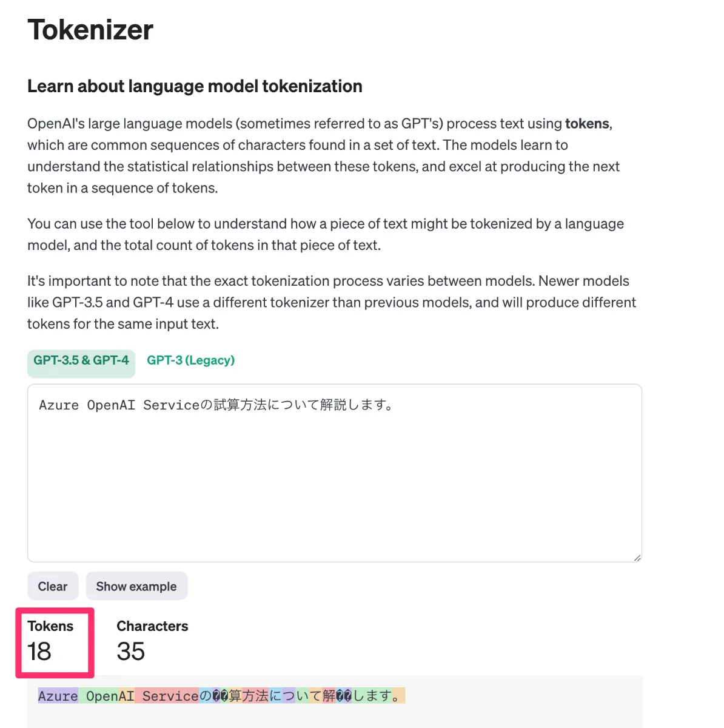Switch to the GPT-3 (Legacy) tab
This screenshot has width=724, height=728.
click(x=190, y=360)
